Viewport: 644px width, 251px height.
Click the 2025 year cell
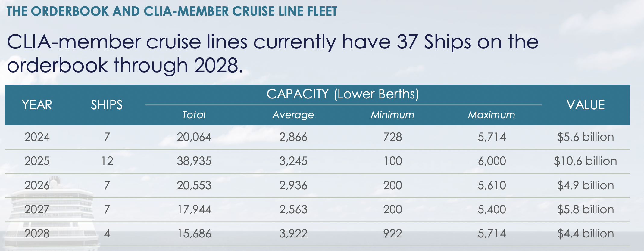pyautogui.click(x=37, y=161)
